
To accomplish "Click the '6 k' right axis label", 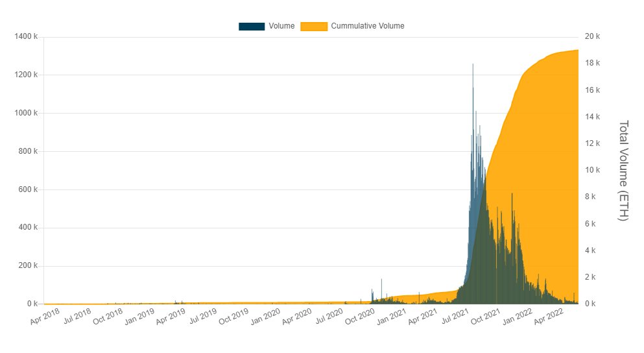I will (590, 224).
